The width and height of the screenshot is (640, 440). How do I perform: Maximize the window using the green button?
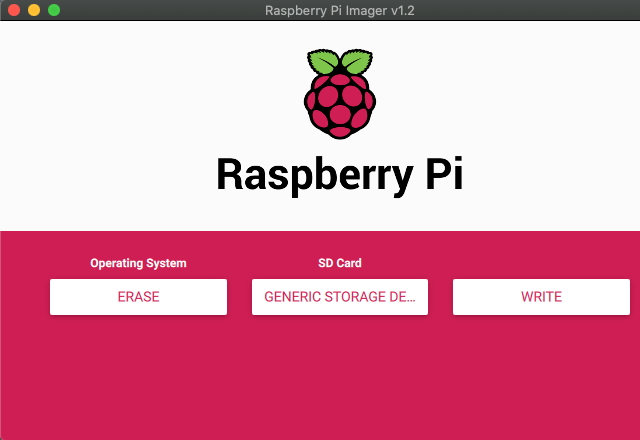(54, 10)
